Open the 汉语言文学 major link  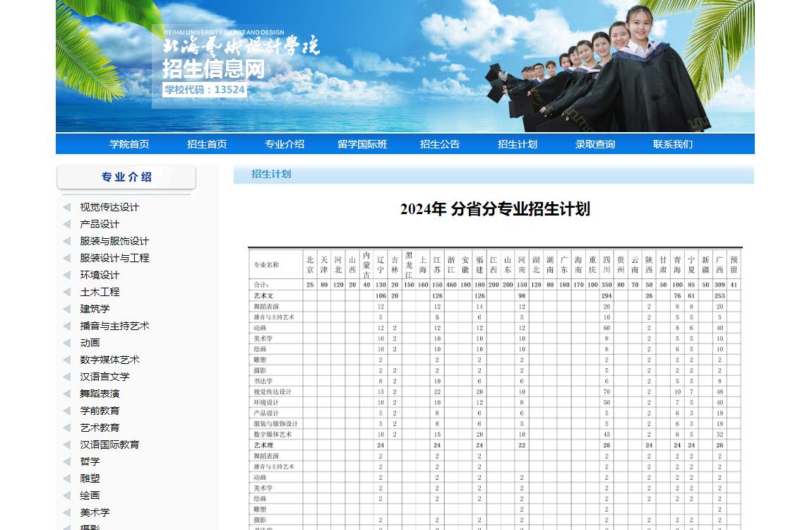click(105, 377)
